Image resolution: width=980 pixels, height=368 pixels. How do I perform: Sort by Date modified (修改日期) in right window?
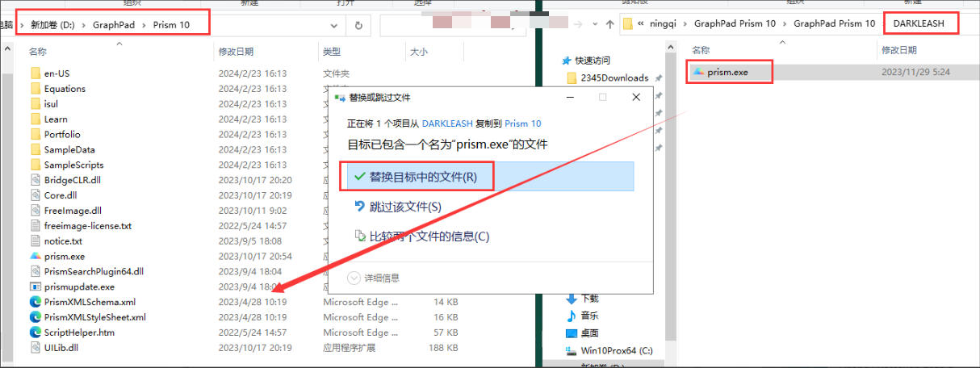[x=899, y=50]
